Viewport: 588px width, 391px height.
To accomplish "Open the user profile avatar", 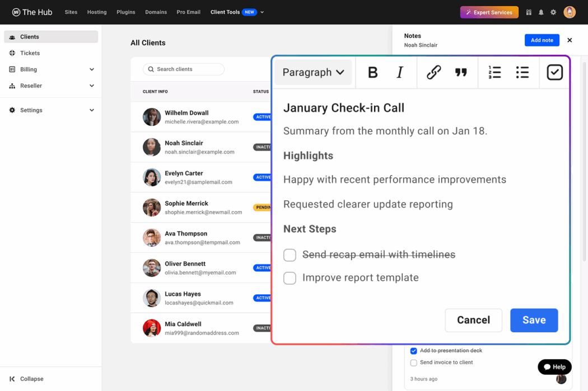I will pos(570,12).
